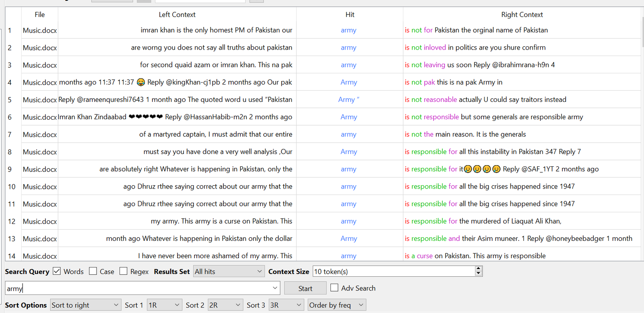Click row number 6 in results table
644x313 pixels.
click(10, 117)
